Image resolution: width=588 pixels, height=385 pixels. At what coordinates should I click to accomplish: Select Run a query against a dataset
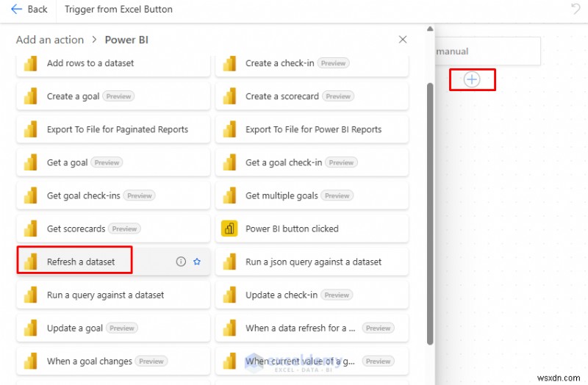pyautogui.click(x=113, y=295)
